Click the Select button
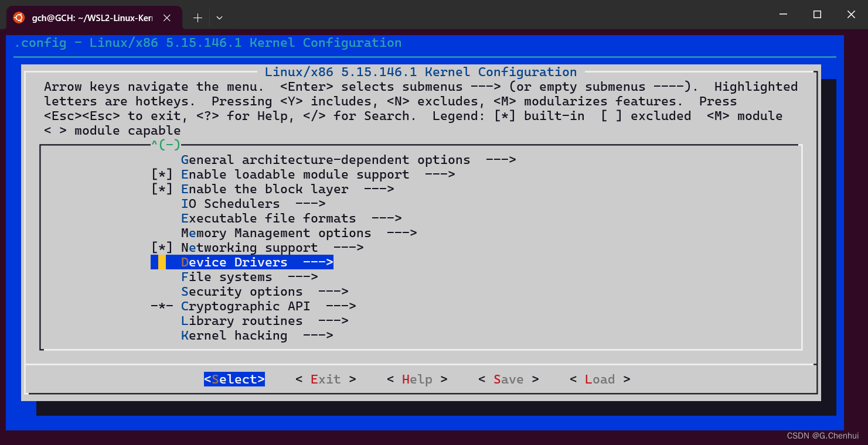 pyautogui.click(x=234, y=379)
